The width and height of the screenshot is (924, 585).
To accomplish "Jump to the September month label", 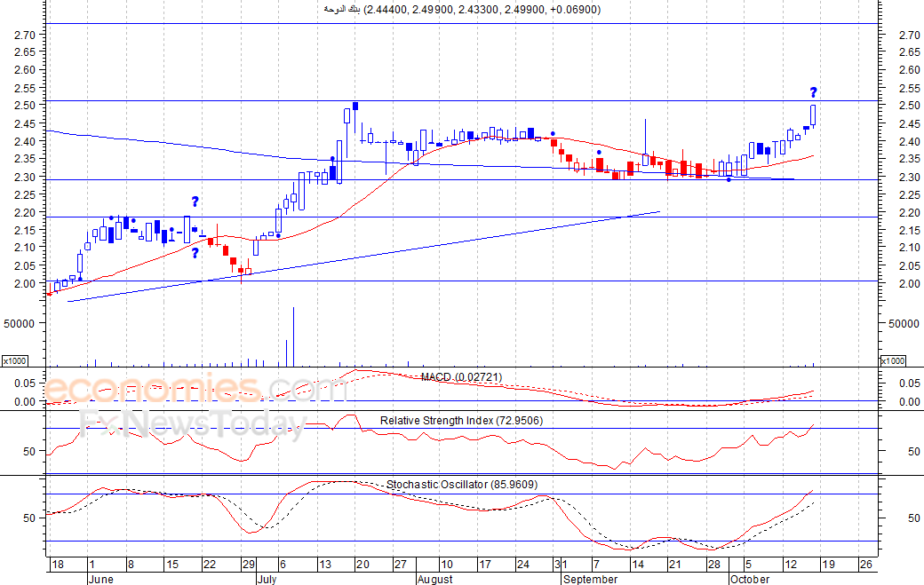I will (x=590, y=579).
